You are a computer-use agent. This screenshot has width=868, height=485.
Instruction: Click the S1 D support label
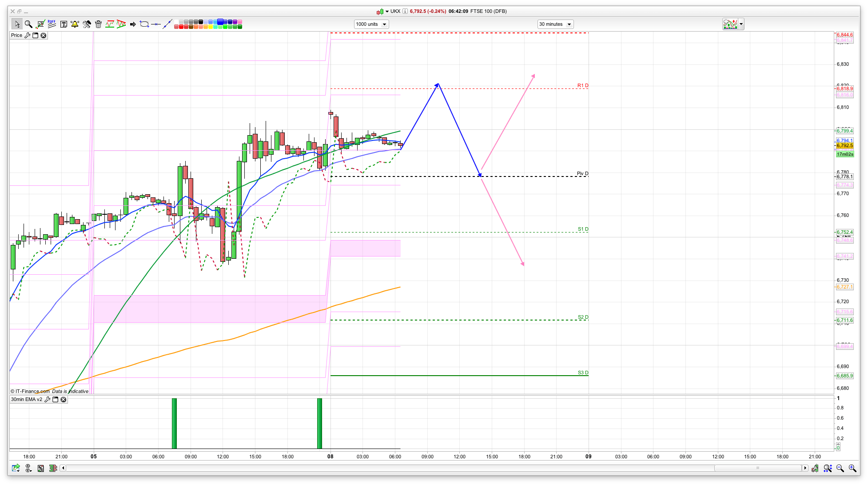tap(583, 229)
